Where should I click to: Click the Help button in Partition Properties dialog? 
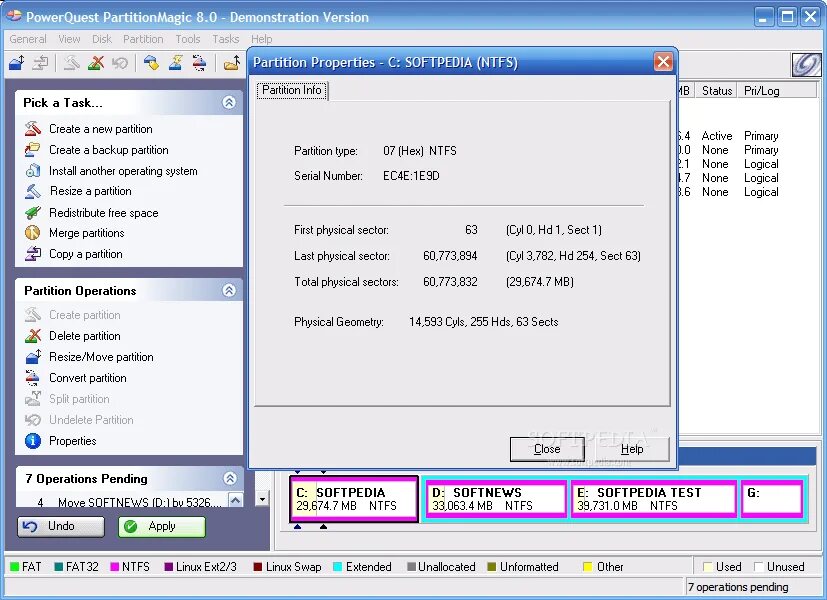coord(632,449)
